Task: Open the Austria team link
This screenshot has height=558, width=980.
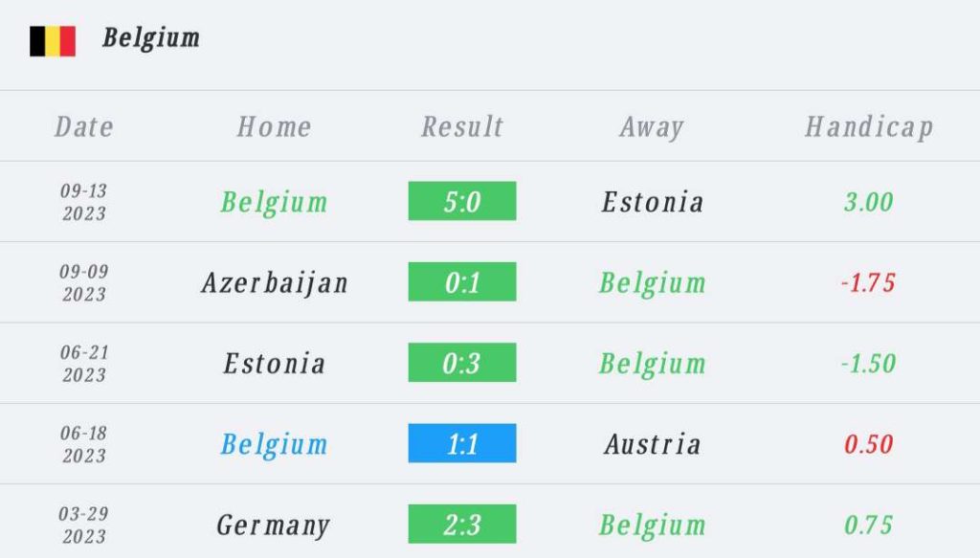Action: pos(653,444)
